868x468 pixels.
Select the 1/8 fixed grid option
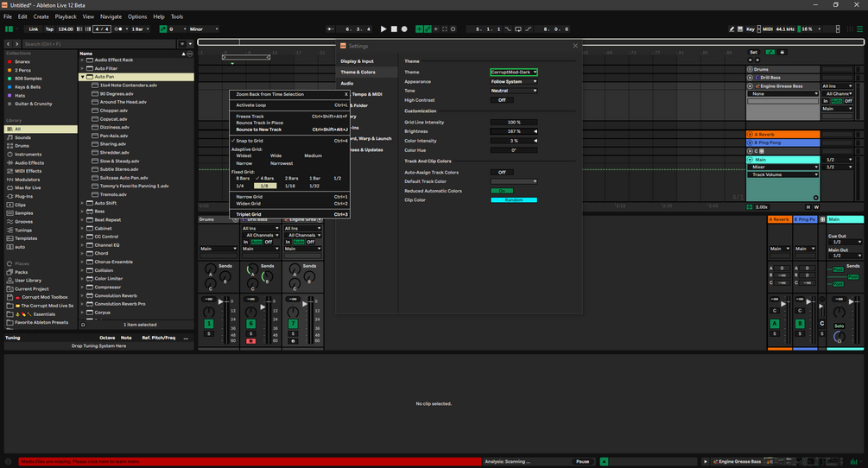[x=264, y=186]
